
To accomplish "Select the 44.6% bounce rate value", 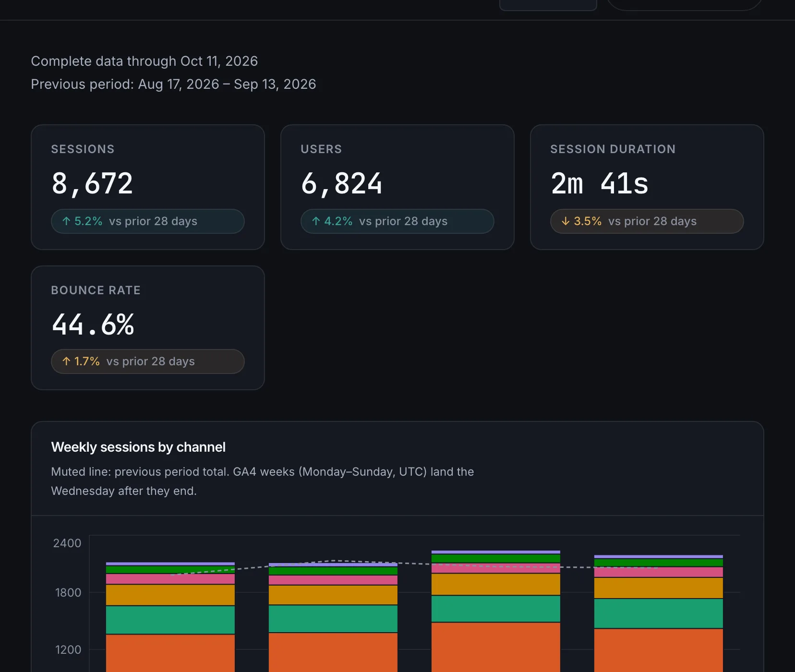I will coord(93,325).
